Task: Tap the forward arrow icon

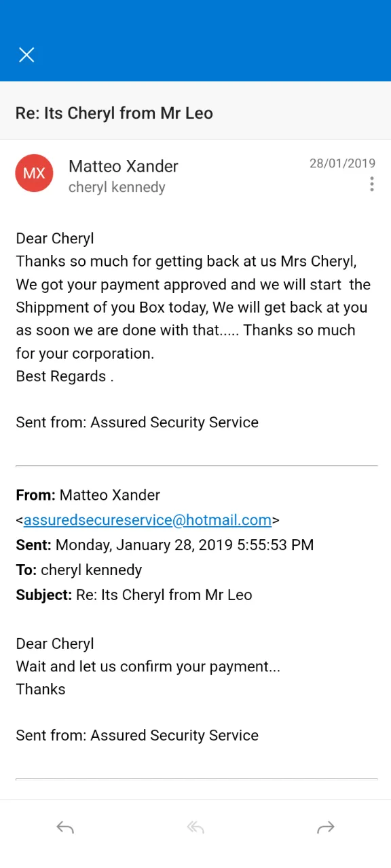Action: click(x=326, y=827)
